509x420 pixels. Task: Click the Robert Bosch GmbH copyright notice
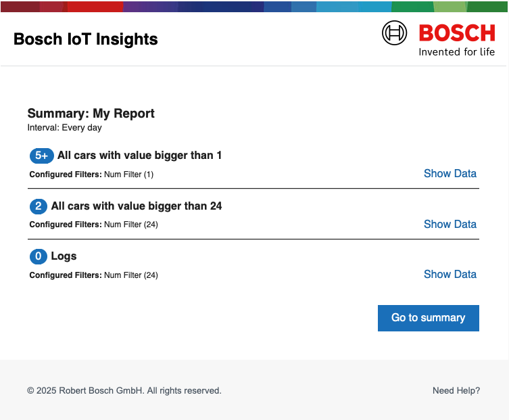coord(124,391)
